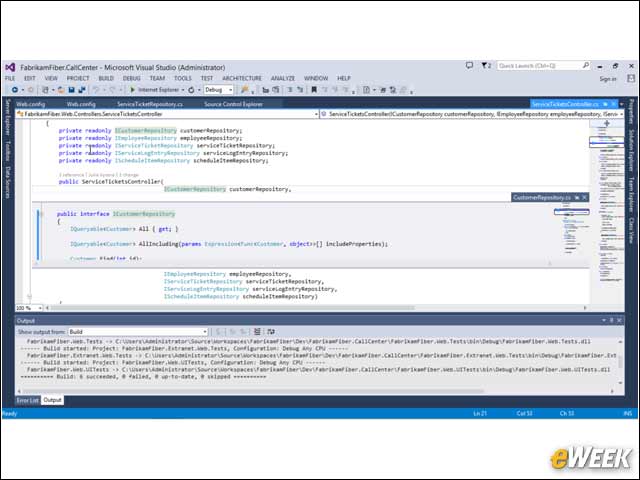Image resolution: width=640 pixels, height=480 pixels.
Task: Open the BUILD menu
Action: pos(106,78)
